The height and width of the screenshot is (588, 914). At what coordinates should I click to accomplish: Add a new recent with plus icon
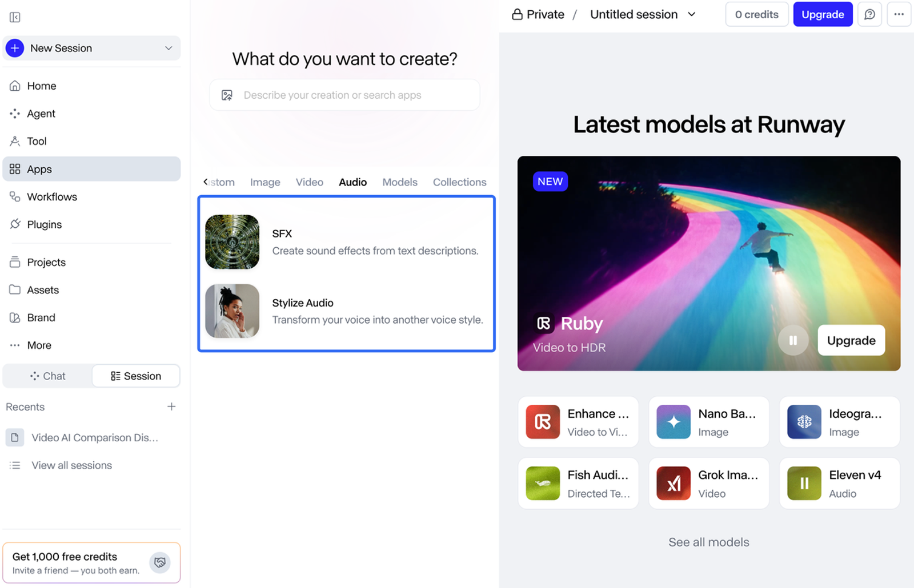tap(171, 406)
